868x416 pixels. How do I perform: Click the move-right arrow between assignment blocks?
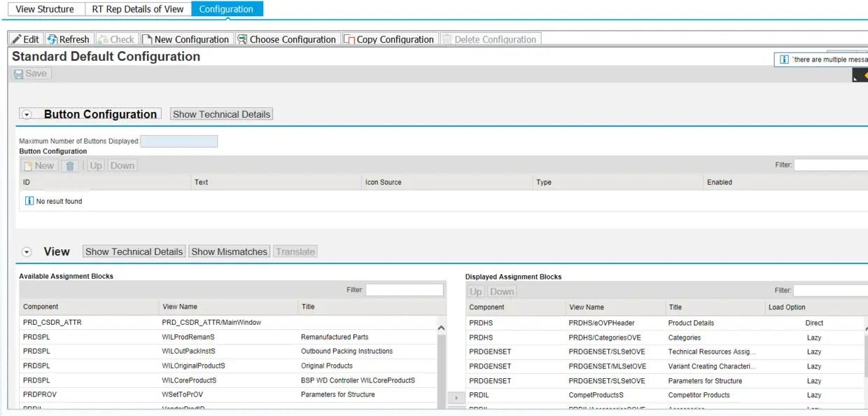pos(456,398)
